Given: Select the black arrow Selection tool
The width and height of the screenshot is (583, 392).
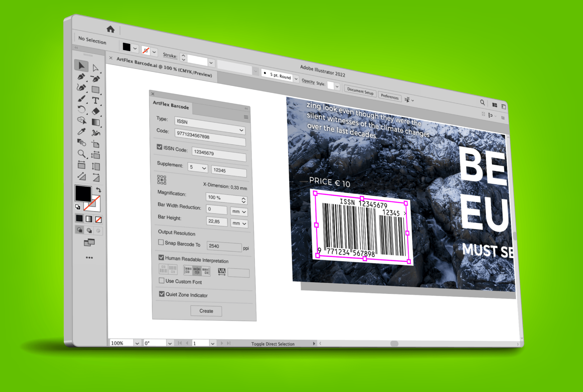Looking at the screenshot, I should 81,65.
